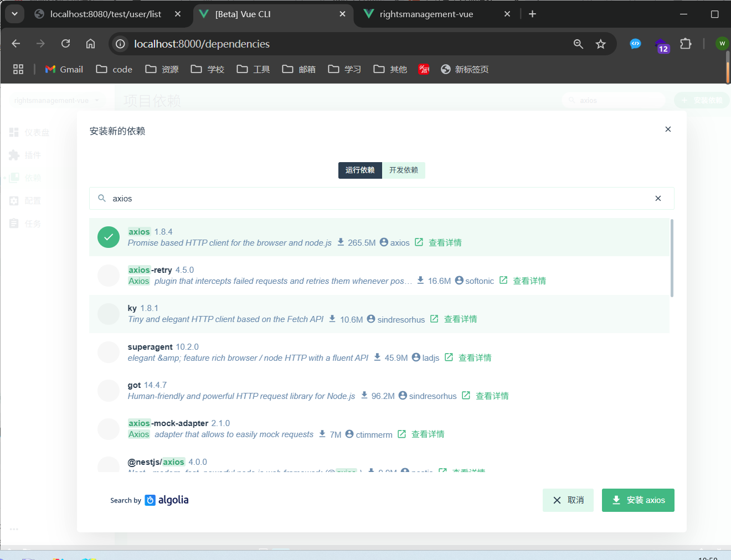Open the 邮箱 bookmarks folder
Screen dimensions: 731x560
(298, 69)
